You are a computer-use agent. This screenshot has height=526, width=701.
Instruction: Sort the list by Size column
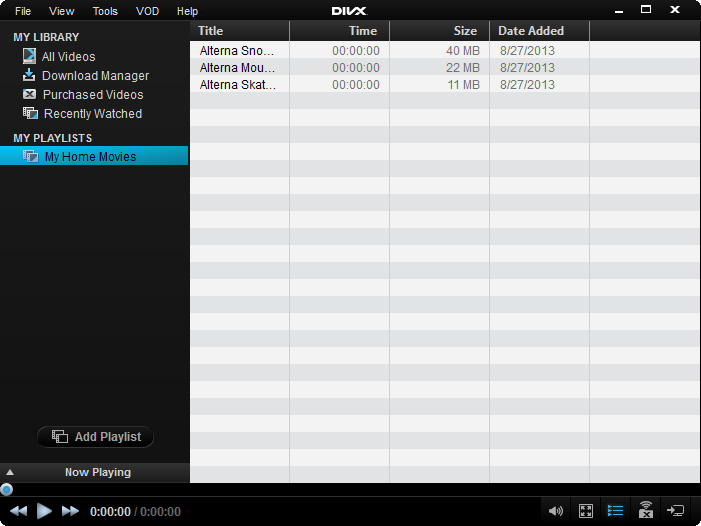click(x=439, y=31)
